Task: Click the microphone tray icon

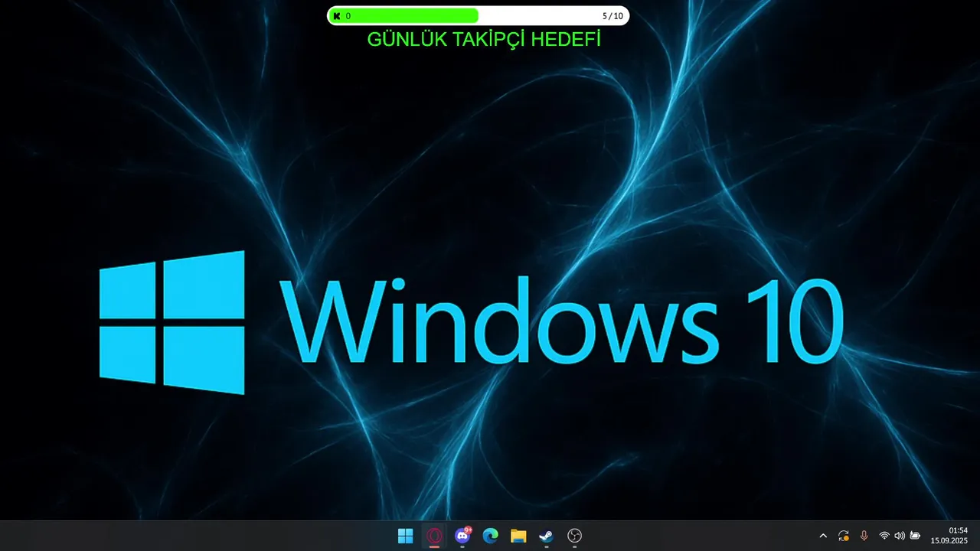Action: pos(864,536)
